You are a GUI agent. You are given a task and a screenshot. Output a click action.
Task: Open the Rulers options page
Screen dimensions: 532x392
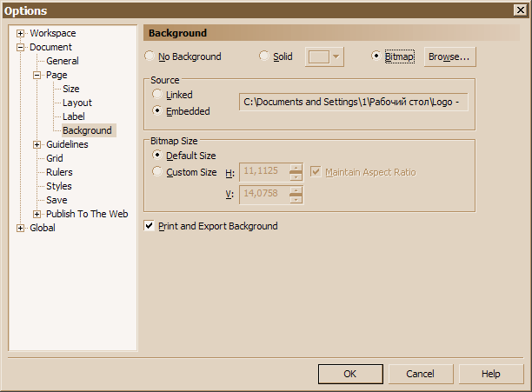(x=59, y=172)
